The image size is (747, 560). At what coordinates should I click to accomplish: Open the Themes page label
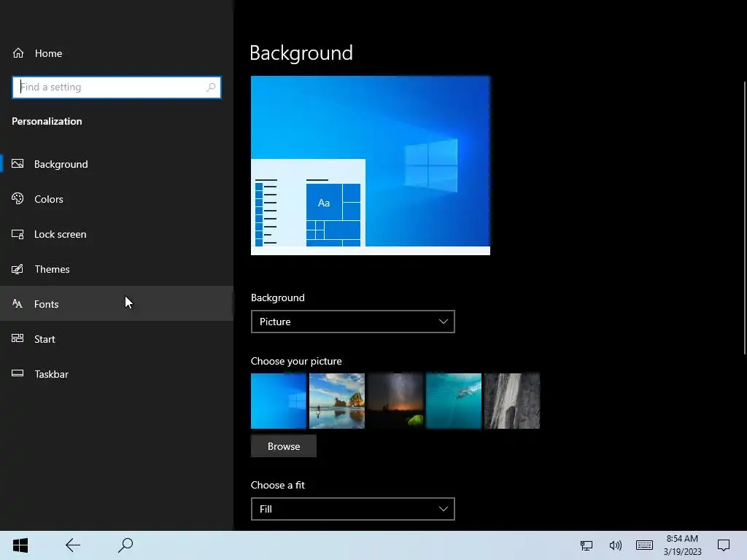point(52,269)
